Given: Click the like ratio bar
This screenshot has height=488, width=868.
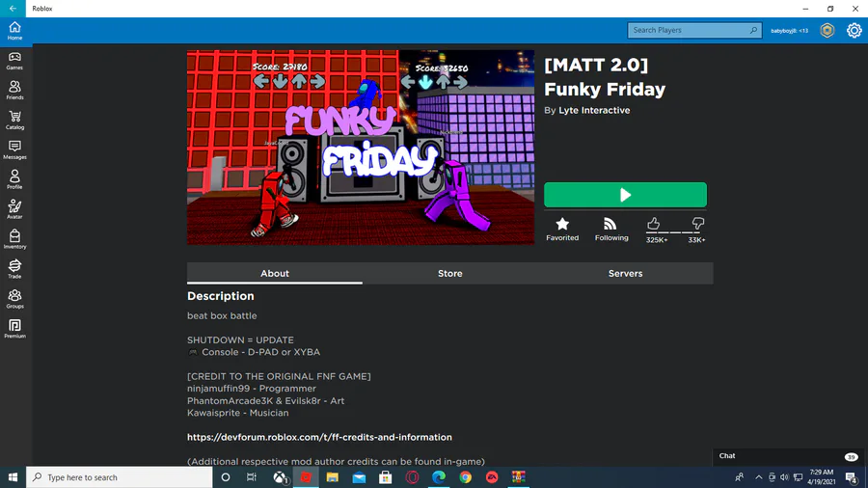Looking at the screenshot, I should coord(675,233).
